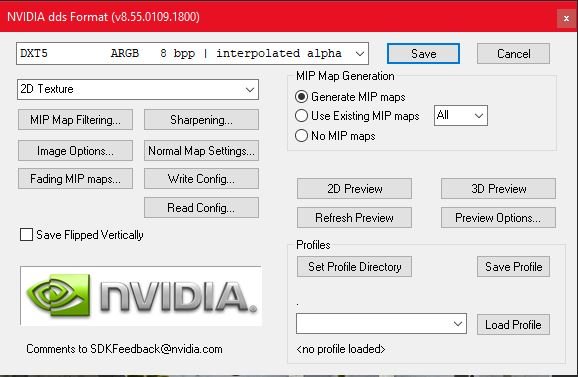Open Normal Map Settings

tap(201, 151)
